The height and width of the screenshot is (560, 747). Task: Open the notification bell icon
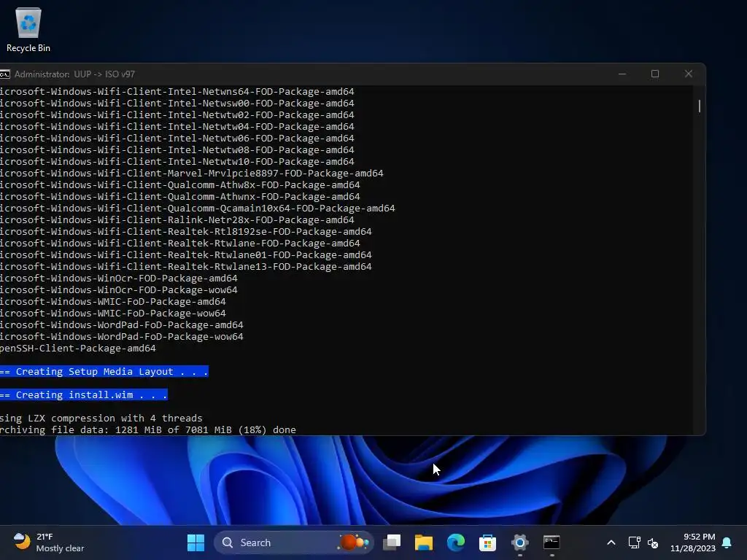click(x=727, y=542)
